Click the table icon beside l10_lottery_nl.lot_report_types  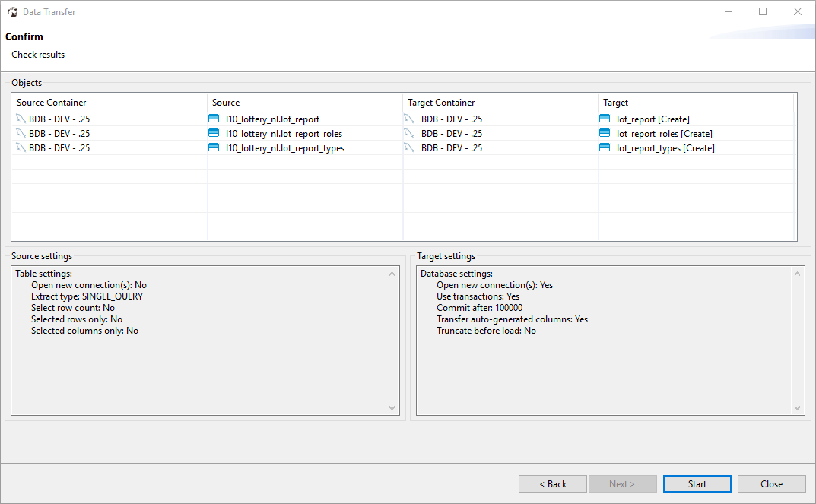tap(214, 147)
